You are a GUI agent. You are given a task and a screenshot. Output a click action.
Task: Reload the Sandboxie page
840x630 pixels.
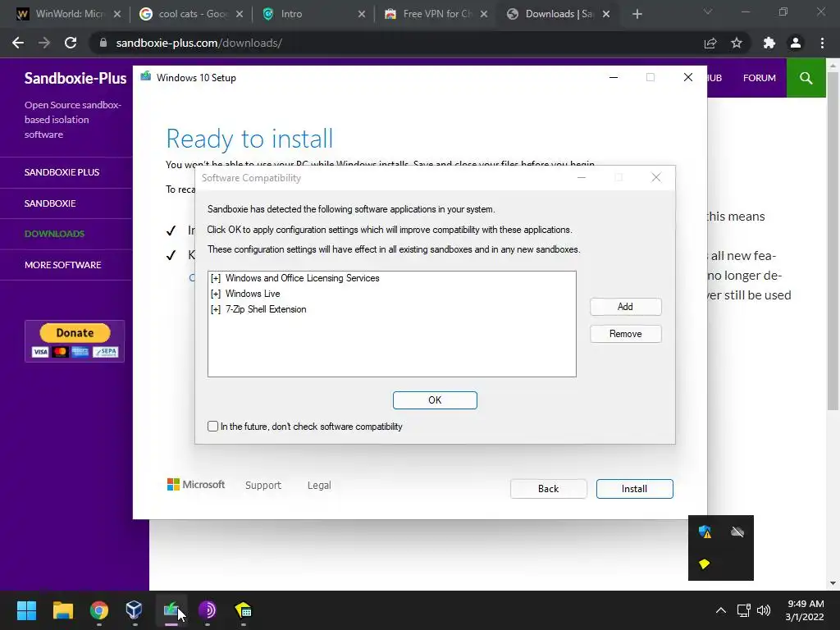tap(71, 43)
